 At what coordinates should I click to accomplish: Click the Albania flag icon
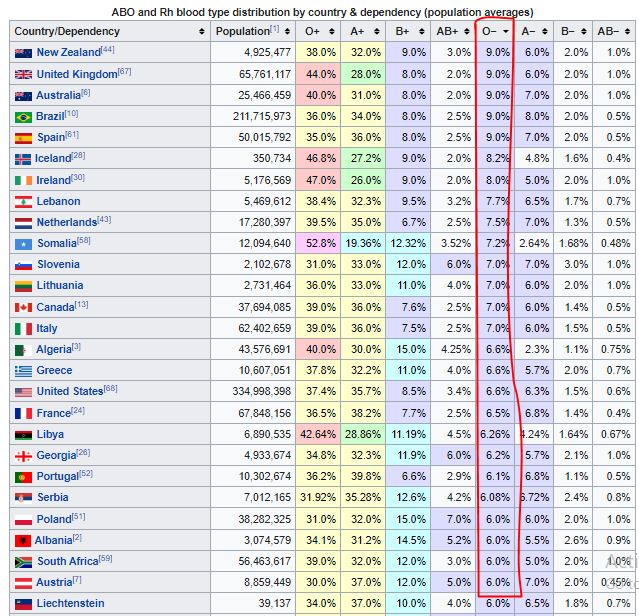[23, 541]
